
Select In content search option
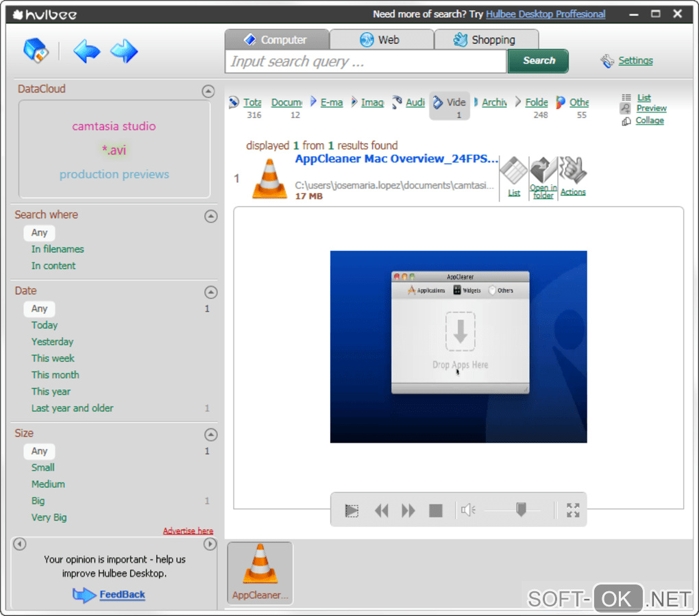(x=53, y=266)
